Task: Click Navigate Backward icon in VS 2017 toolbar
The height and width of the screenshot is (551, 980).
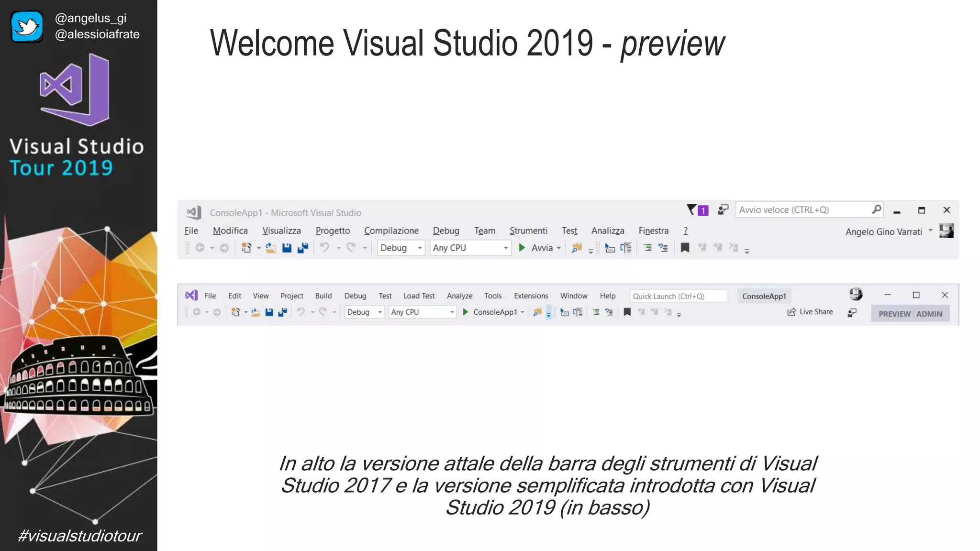Action: click(200, 248)
